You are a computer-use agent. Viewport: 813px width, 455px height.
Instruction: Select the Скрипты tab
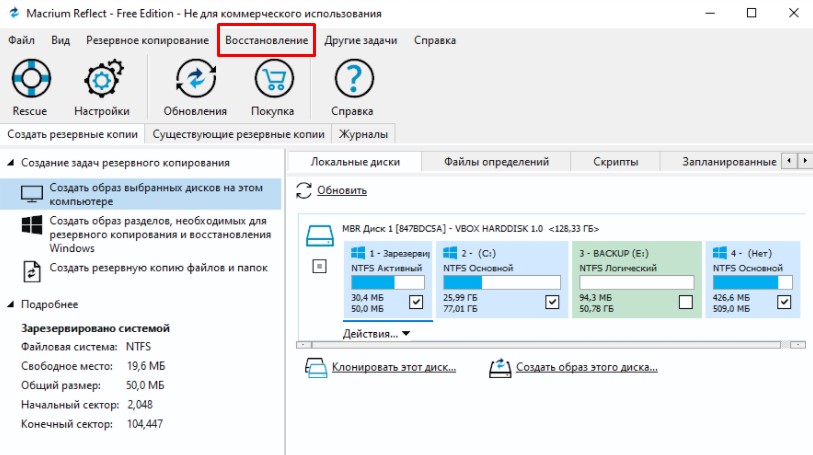click(615, 162)
